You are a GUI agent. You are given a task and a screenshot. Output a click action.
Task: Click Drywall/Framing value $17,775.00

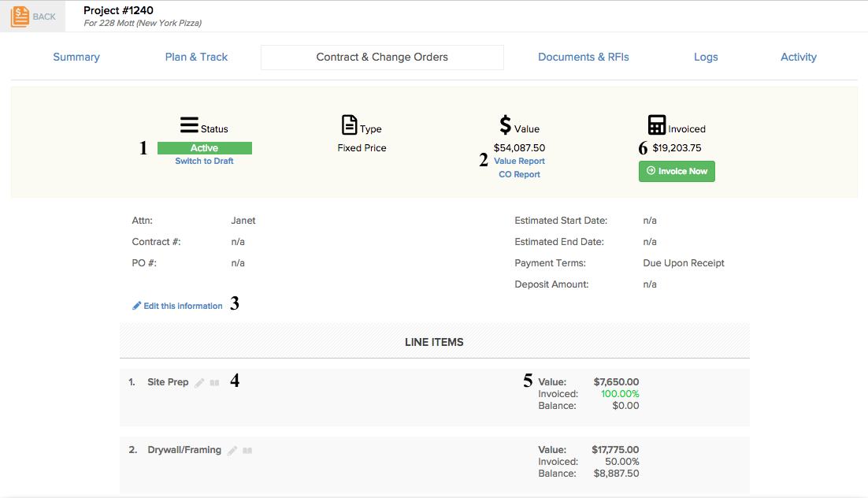click(x=615, y=450)
